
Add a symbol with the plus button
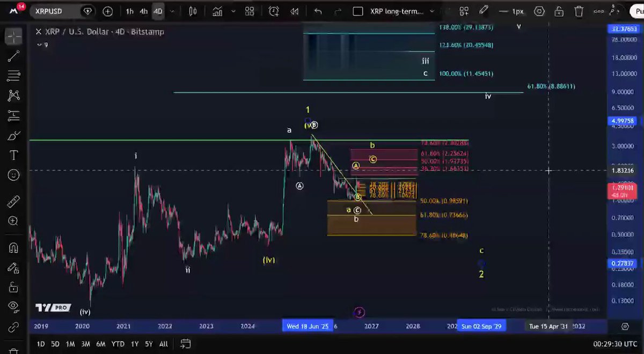click(108, 11)
